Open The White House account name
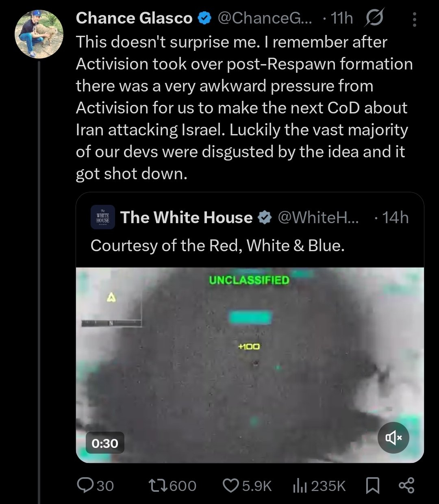The image size is (439, 504). pos(186,218)
